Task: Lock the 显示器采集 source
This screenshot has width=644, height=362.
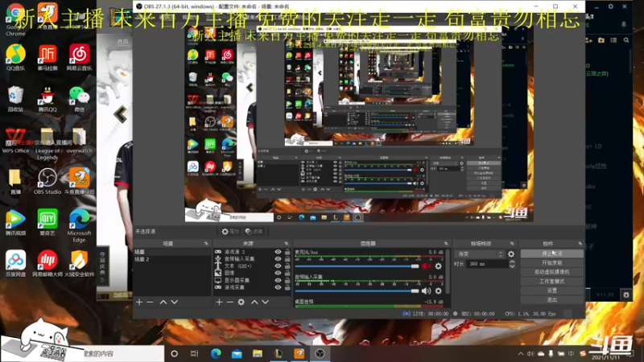Action: [x=287, y=280]
